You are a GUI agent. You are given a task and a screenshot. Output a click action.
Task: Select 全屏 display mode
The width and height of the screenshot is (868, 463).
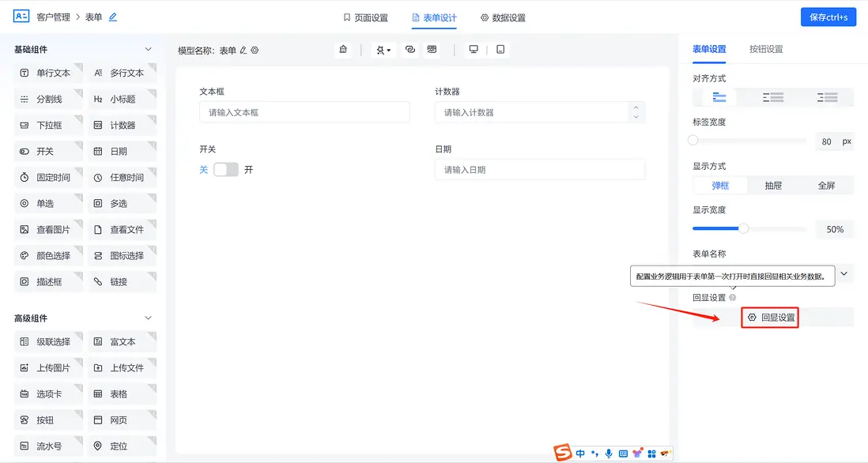click(x=827, y=184)
